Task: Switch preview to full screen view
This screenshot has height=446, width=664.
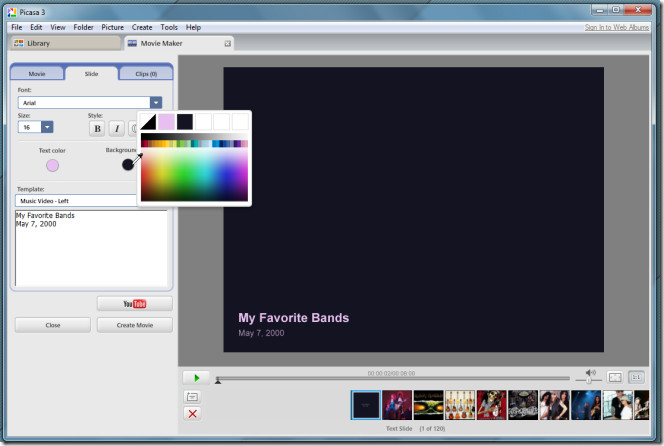Action: point(614,377)
